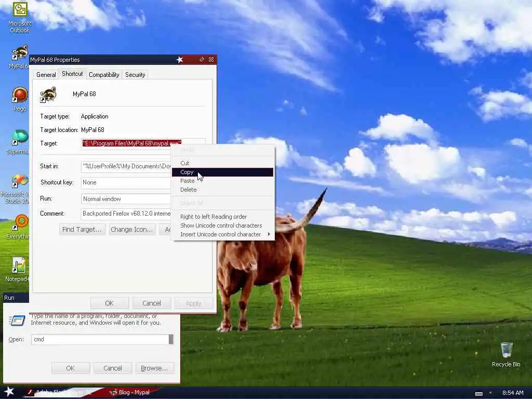Screen dimensions: 532x399
Task: Open the Run: Normal window combo box
Action: tap(126, 199)
